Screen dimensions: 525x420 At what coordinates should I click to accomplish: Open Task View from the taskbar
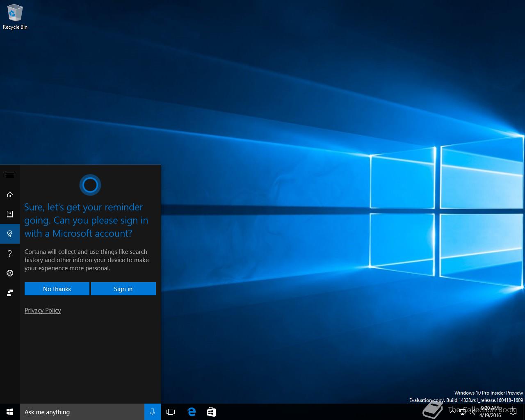[x=171, y=412]
